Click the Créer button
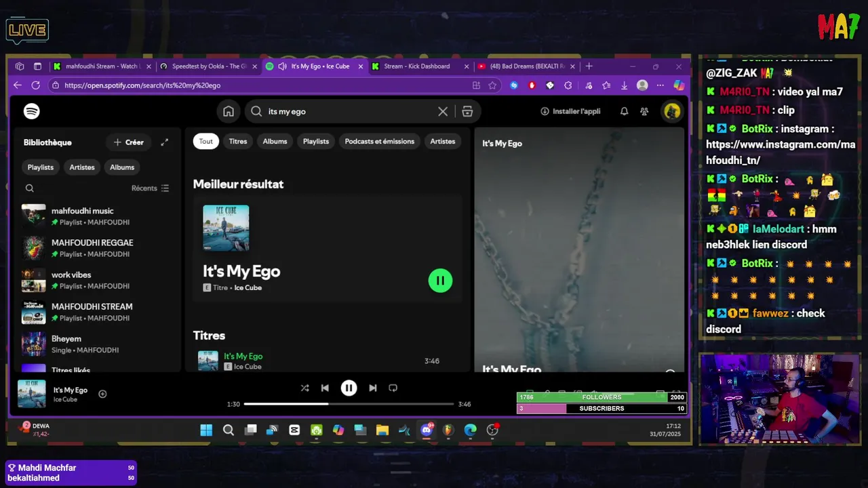This screenshot has height=488, width=868. click(x=128, y=142)
